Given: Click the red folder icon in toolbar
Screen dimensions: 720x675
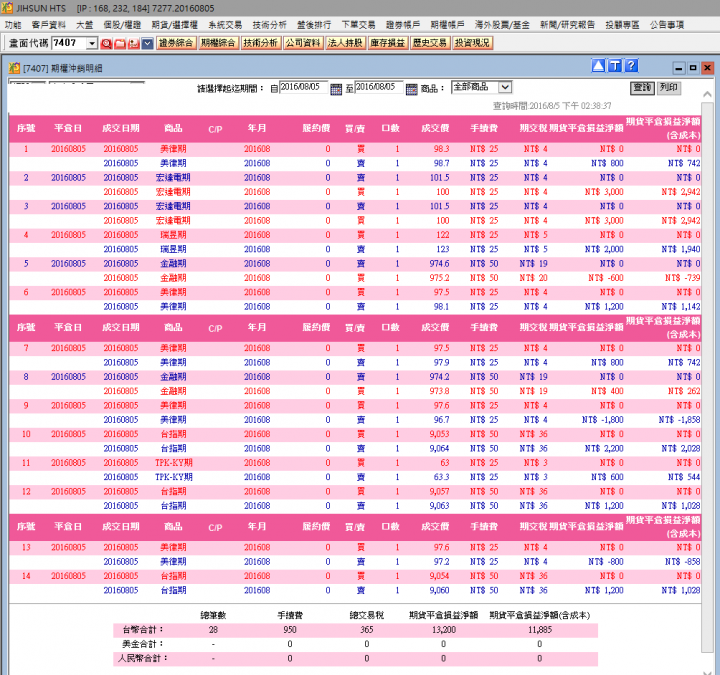Looking at the screenshot, I should click(120, 44).
